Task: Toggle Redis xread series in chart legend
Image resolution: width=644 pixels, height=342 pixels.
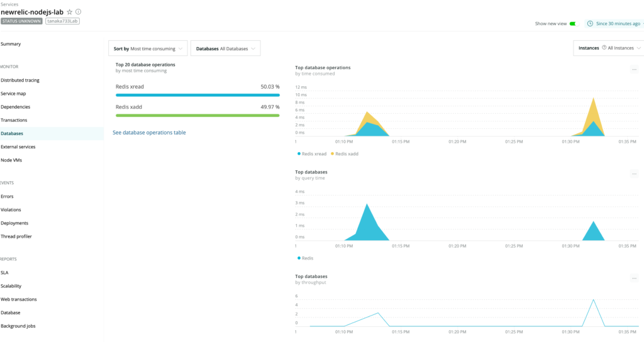Action: [x=312, y=153]
